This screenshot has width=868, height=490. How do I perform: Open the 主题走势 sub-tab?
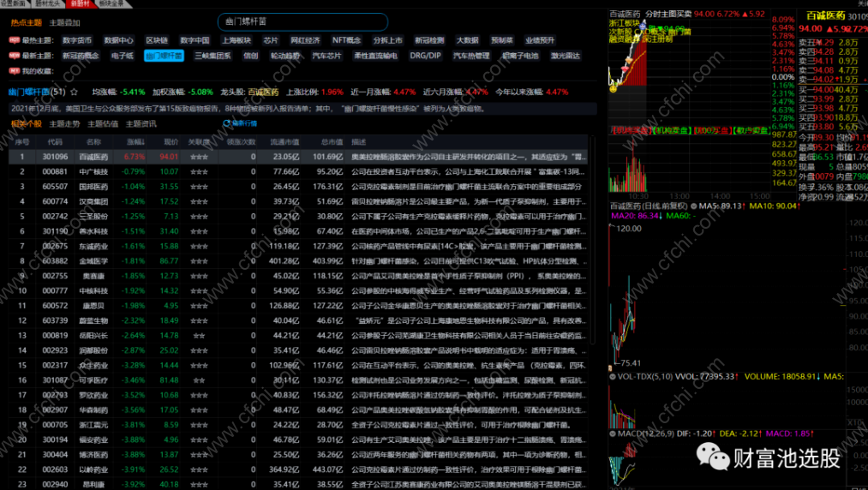coord(64,124)
